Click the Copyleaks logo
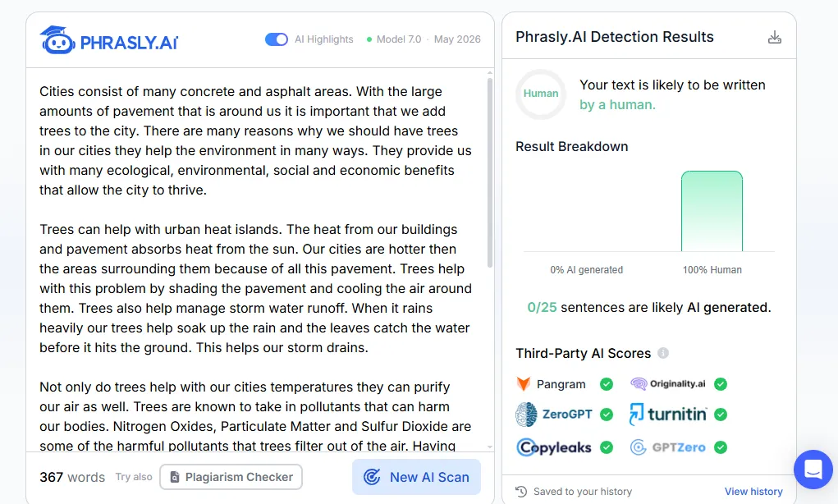This screenshot has height=504, width=838. (x=554, y=447)
